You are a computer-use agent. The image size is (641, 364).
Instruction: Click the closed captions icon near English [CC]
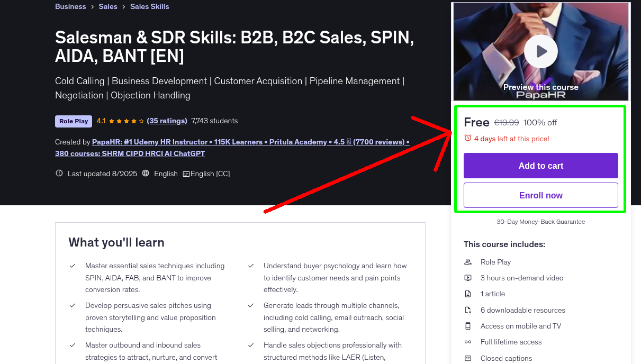(x=186, y=174)
